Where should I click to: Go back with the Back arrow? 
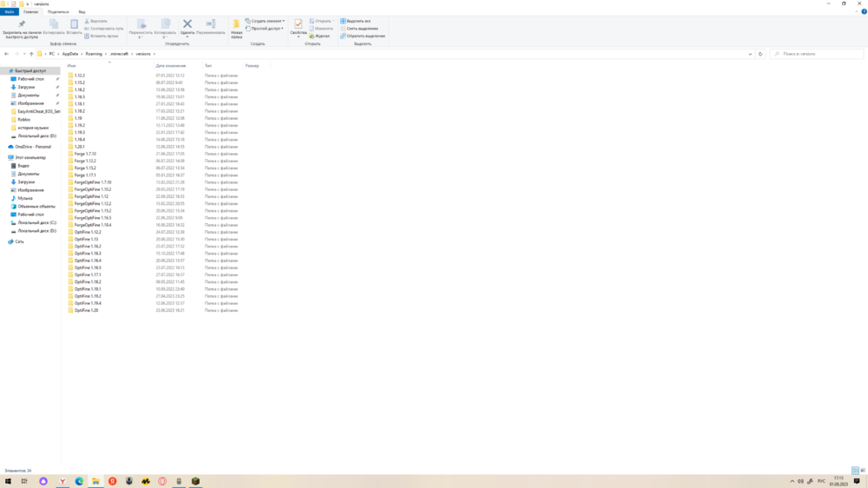[x=7, y=54]
